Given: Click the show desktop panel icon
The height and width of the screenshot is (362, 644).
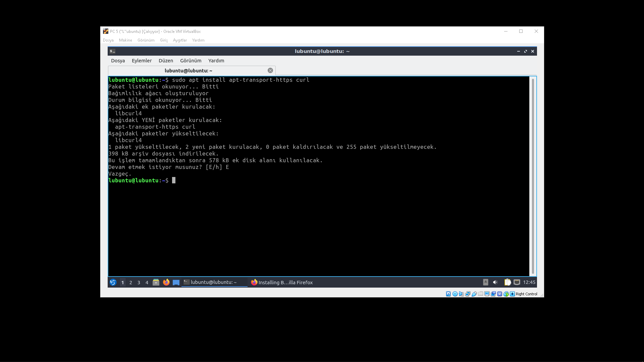Looking at the screenshot, I should (x=176, y=283).
